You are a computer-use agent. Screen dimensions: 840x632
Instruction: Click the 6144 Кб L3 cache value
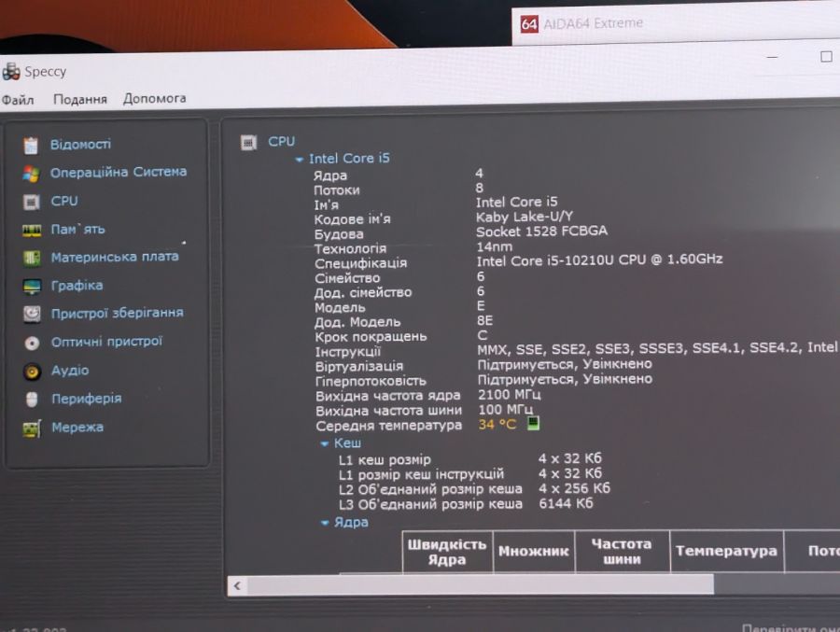(x=566, y=503)
